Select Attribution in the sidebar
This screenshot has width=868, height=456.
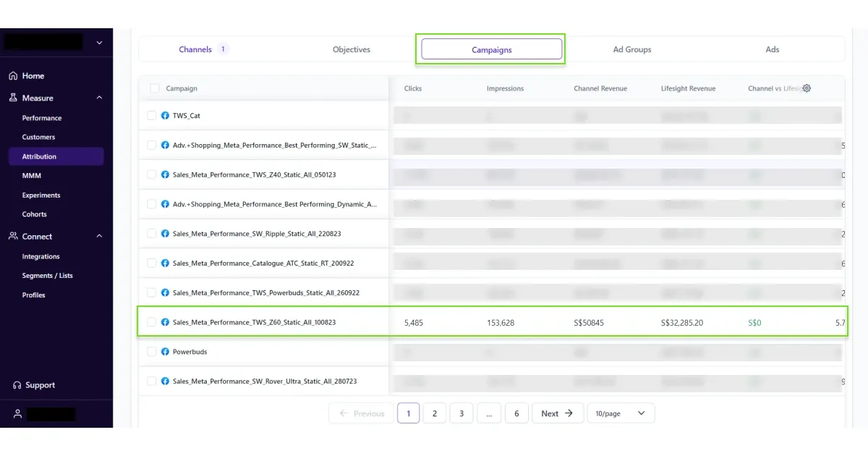coord(56,156)
